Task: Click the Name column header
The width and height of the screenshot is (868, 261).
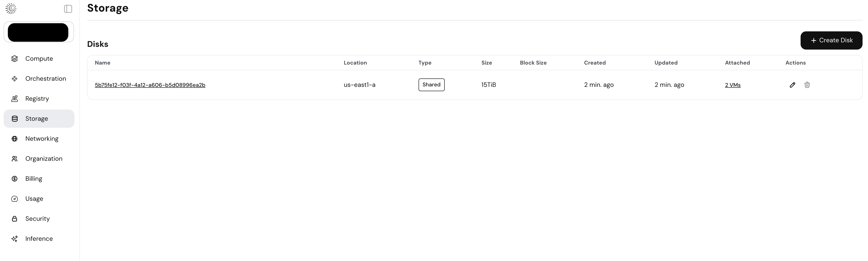Action: tap(102, 63)
